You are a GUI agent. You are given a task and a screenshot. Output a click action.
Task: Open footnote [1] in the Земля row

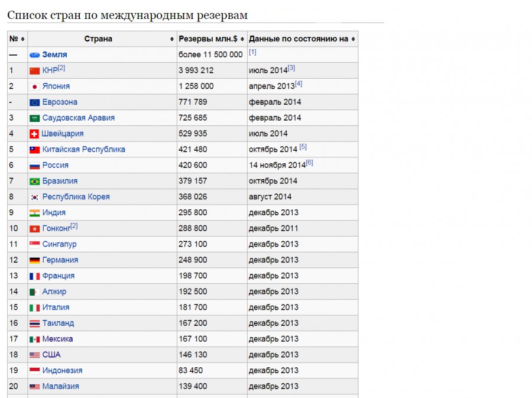coord(252,52)
